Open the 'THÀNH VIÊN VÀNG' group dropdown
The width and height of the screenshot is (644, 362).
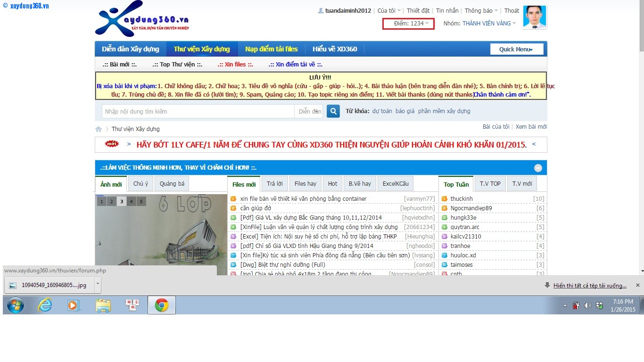click(489, 23)
